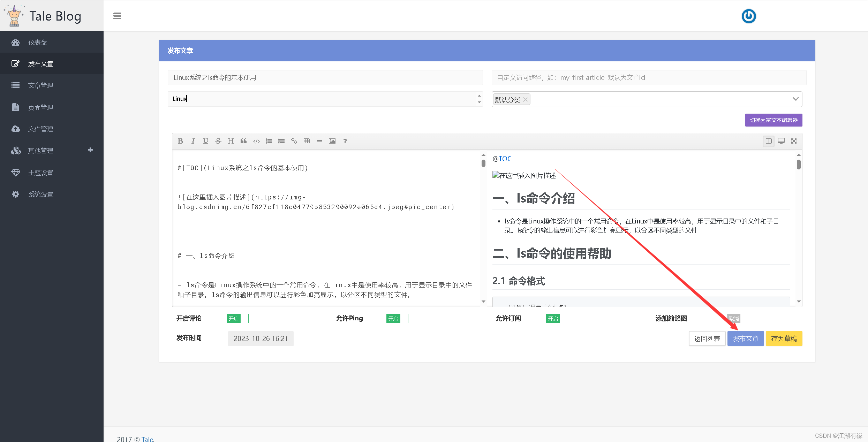Insert a Heading with H icon
Viewport: 868px width, 442px height.
click(231, 141)
